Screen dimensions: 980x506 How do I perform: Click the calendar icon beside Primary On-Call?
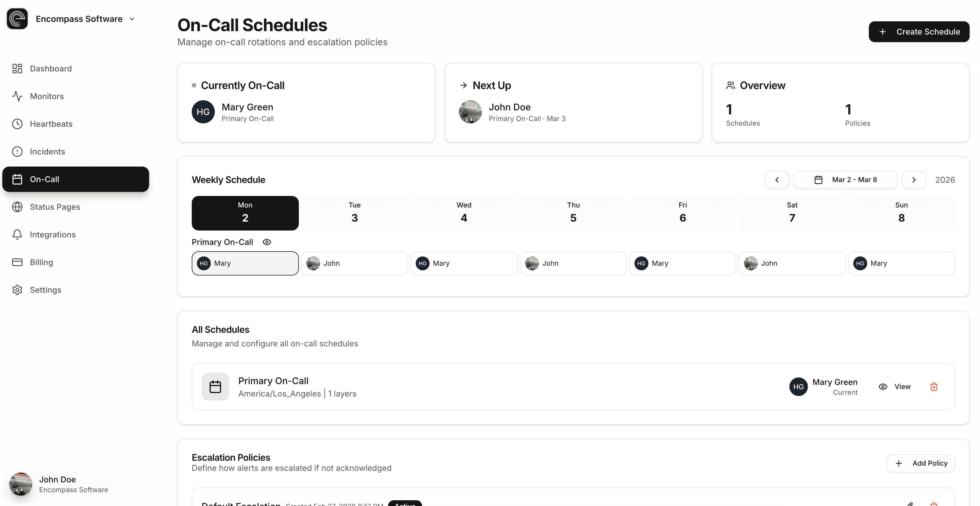click(x=215, y=386)
